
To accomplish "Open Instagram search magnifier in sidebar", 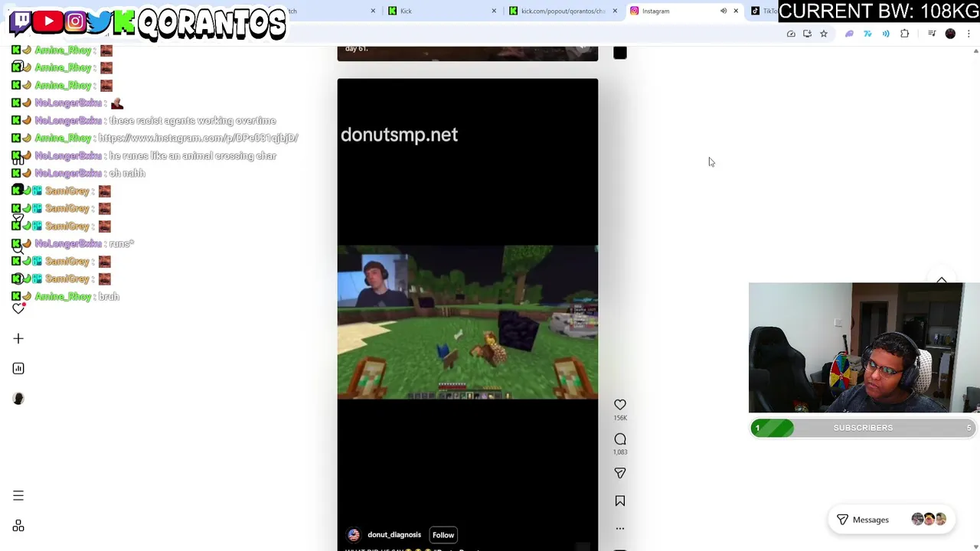I will tap(18, 248).
